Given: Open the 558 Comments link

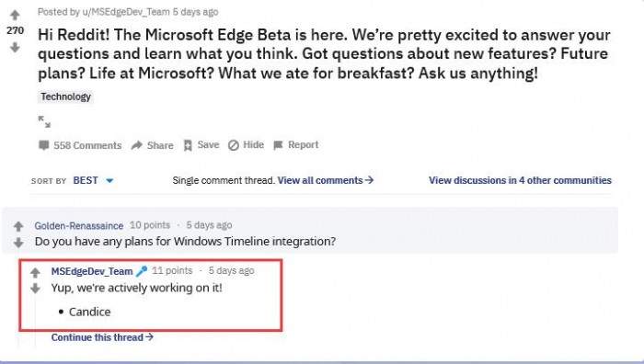Looking at the screenshot, I should point(80,145).
